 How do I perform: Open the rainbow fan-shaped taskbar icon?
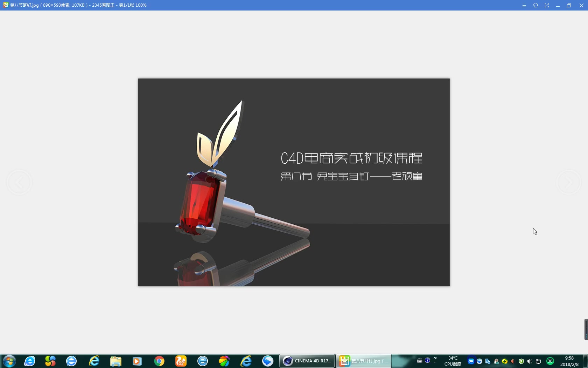224,361
